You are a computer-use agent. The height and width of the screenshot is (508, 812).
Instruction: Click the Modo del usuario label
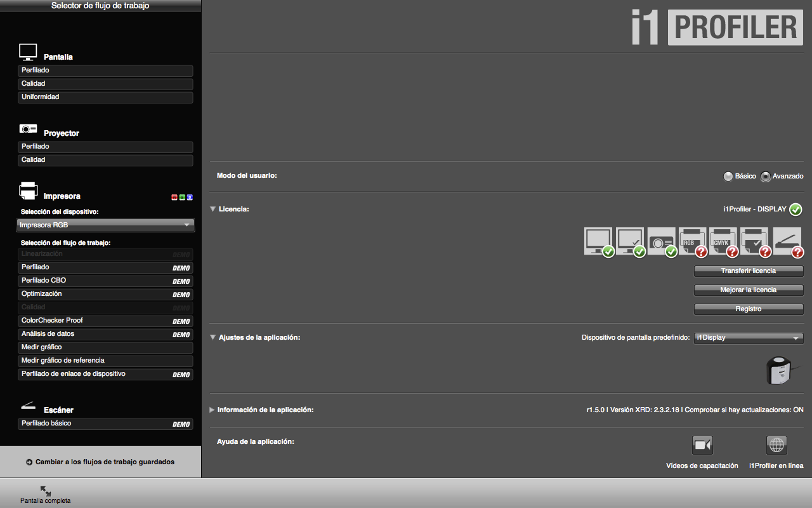coord(247,175)
